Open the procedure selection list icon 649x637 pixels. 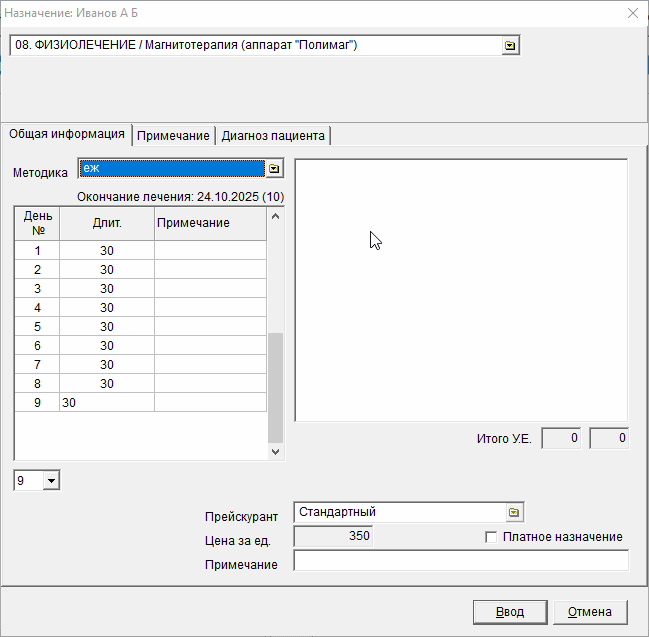coord(510,46)
